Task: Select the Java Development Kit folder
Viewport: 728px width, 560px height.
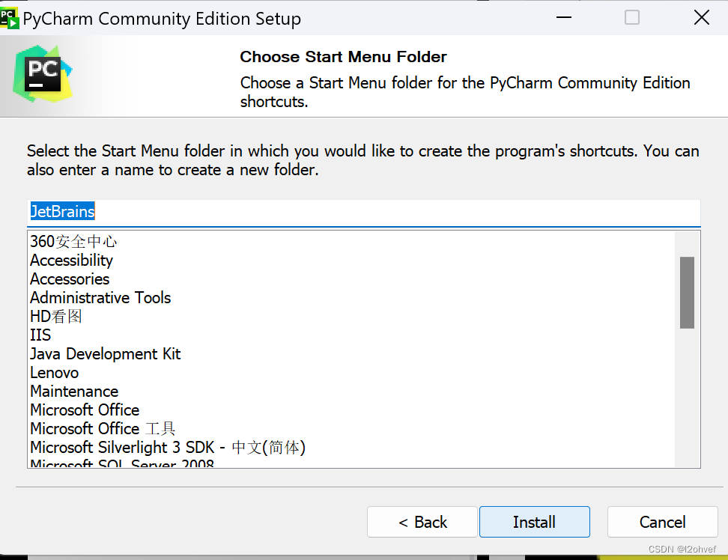Action: coord(105,353)
